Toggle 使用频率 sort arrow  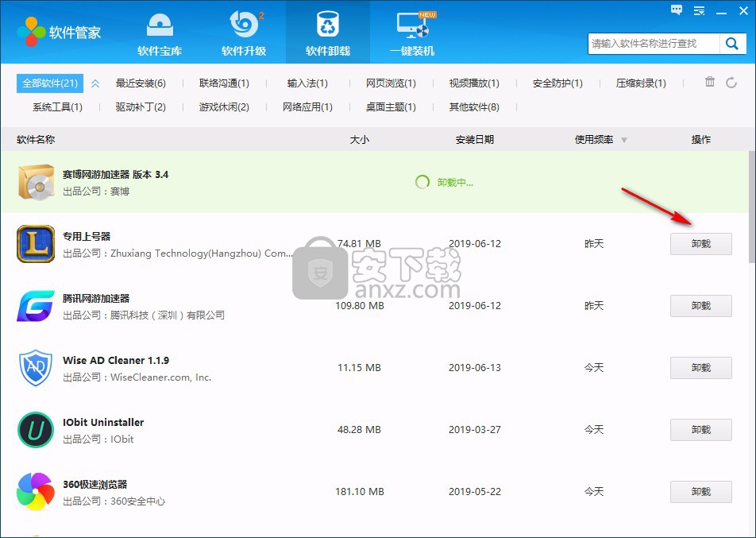coord(624,140)
